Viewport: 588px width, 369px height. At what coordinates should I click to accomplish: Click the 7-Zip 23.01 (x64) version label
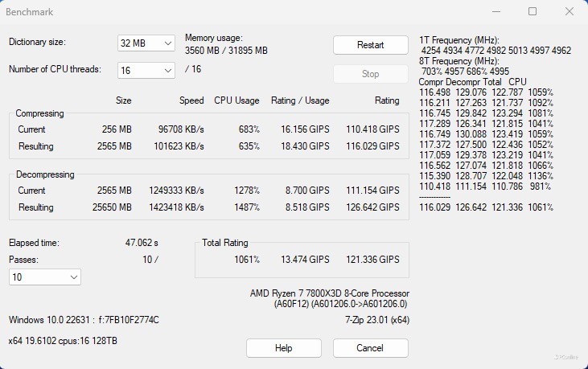(372, 320)
